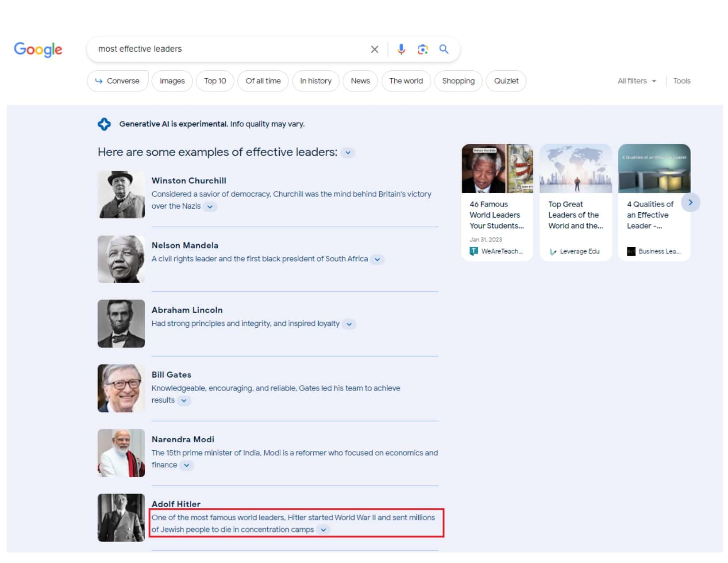The image size is (728, 563).
Task: Switch to the Images filter
Action: pyautogui.click(x=172, y=81)
